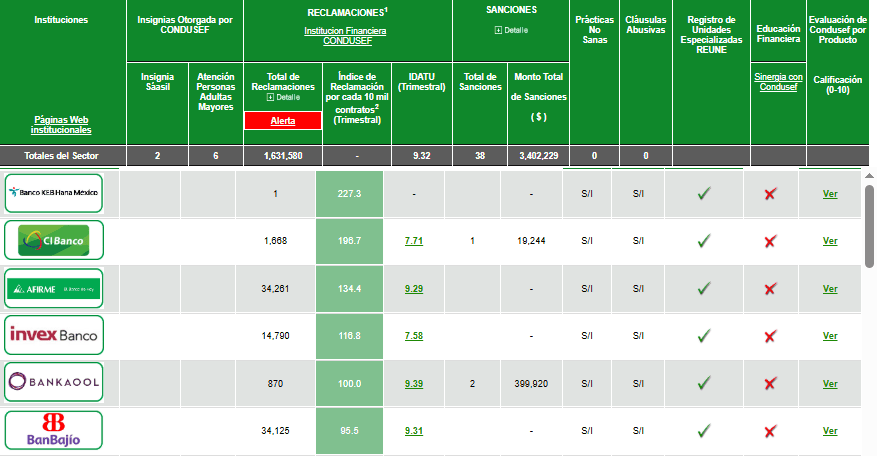Click the BanBajío logo
The height and width of the screenshot is (456, 878).
(x=54, y=430)
